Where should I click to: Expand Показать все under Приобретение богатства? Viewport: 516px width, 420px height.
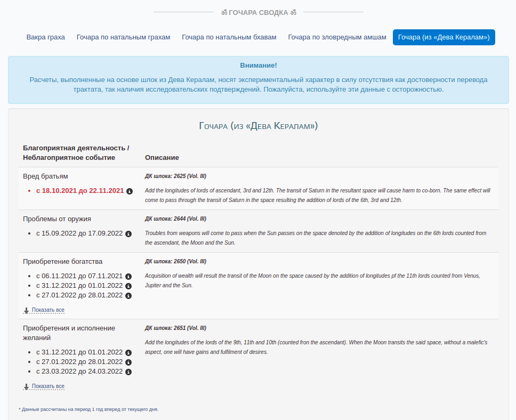[44, 310]
